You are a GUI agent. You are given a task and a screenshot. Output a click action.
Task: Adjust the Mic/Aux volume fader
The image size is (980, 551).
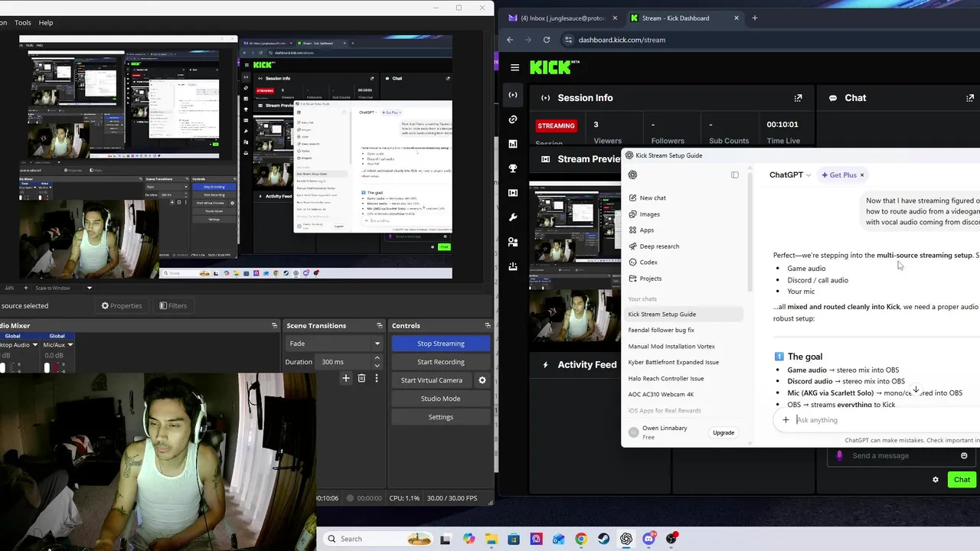(47, 368)
